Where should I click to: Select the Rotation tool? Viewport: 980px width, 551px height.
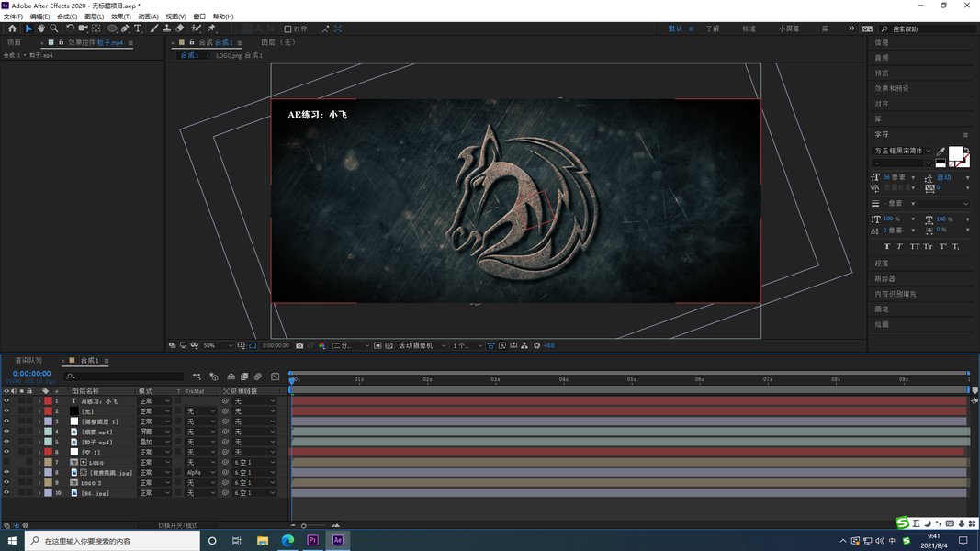tap(70, 28)
